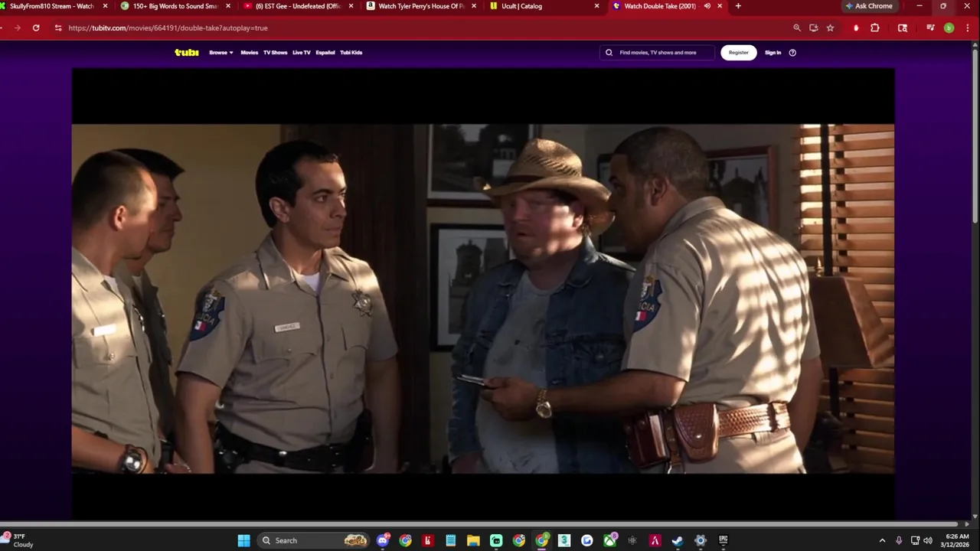
Task: Open Windows Settings gear in taskbar
Action: click(x=700, y=540)
